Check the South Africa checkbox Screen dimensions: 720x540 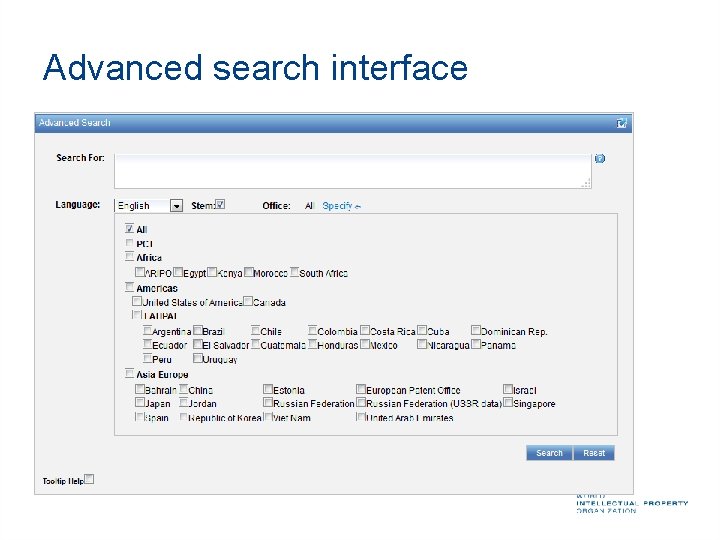(x=294, y=272)
